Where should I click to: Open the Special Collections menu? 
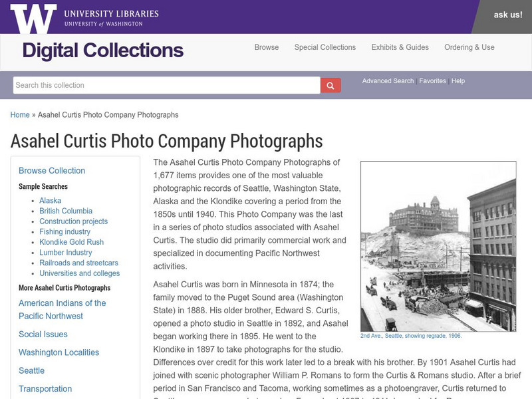tap(325, 47)
